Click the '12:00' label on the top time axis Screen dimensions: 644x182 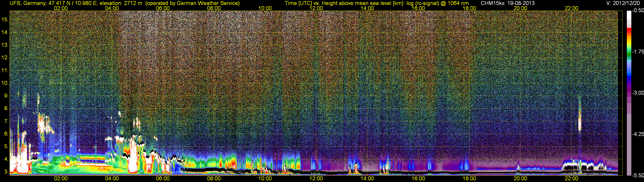316,8
